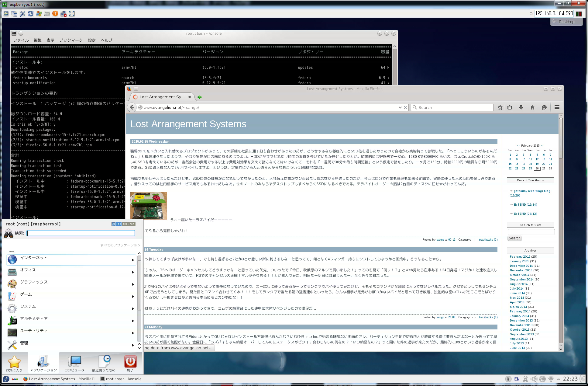
Task: Stop loading the page in URL bar
Action: [405, 107]
